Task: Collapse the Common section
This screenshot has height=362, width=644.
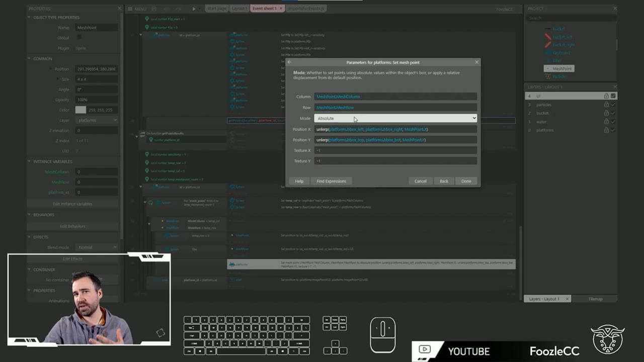Action: pyautogui.click(x=29, y=59)
